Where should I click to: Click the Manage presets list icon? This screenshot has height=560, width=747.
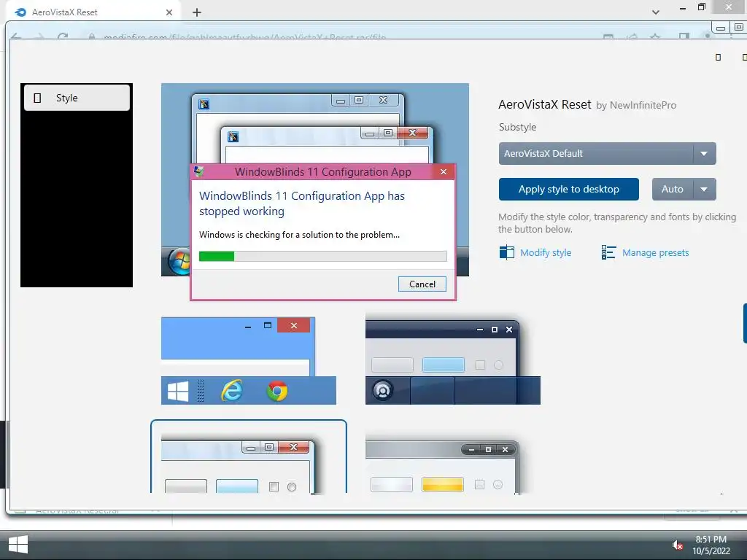coord(608,252)
